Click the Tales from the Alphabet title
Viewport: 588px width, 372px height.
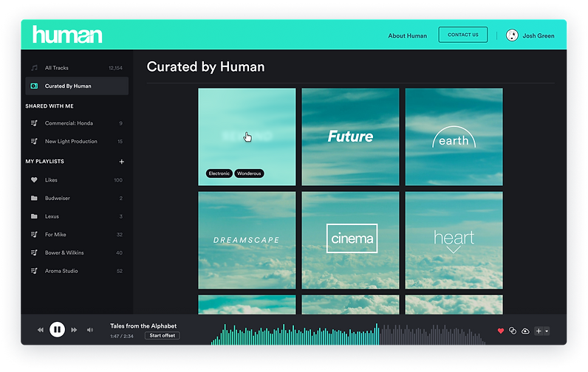143,326
